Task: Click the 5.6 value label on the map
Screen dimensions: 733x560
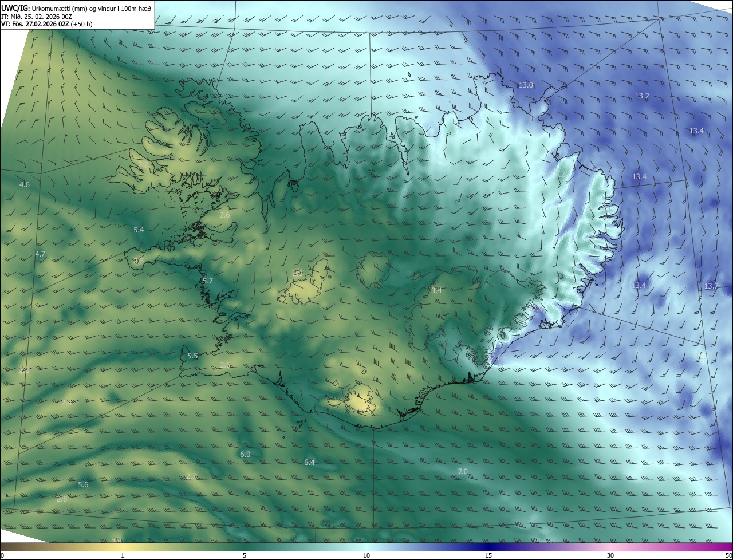Action: [x=83, y=485]
